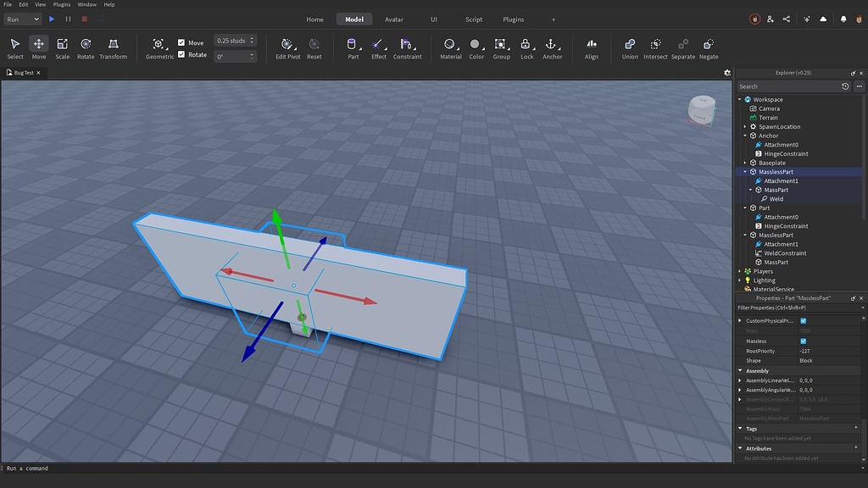This screenshot has height=488, width=868.
Task: Union the selected parts
Action: (x=630, y=48)
